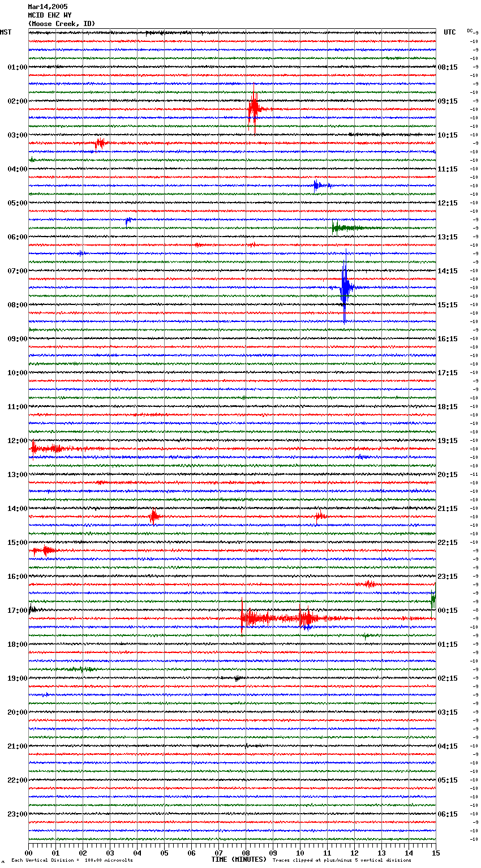
Task: Select the 04:00 MST hour label
Action: (18, 169)
